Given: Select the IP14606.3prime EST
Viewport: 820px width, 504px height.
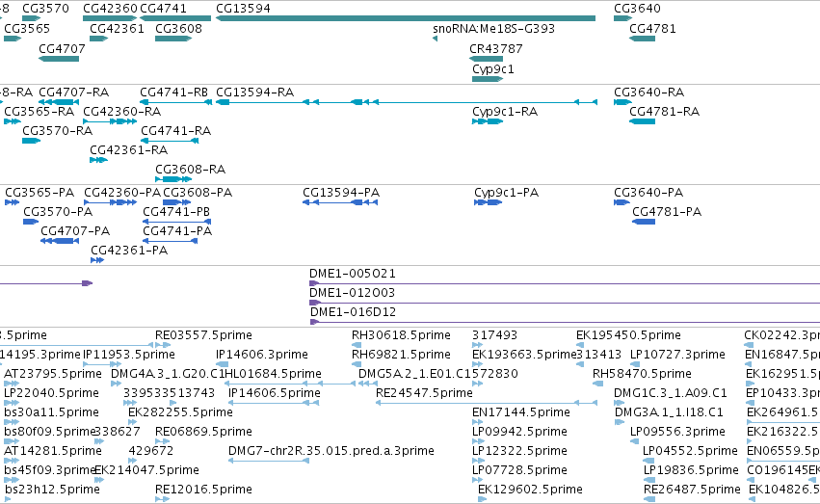Looking at the screenshot, I should [223, 364].
